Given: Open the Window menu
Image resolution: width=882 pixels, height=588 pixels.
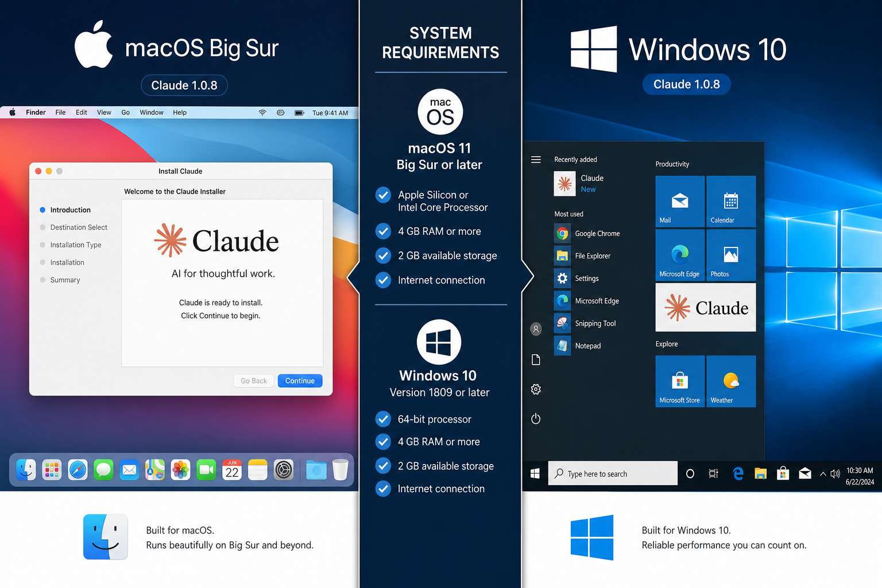Looking at the screenshot, I should [152, 113].
